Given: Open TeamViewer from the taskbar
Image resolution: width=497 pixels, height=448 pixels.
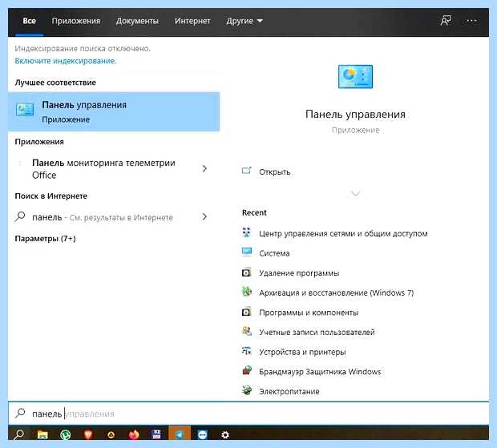Looking at the screenshot, I should click(x=202, y=434).
